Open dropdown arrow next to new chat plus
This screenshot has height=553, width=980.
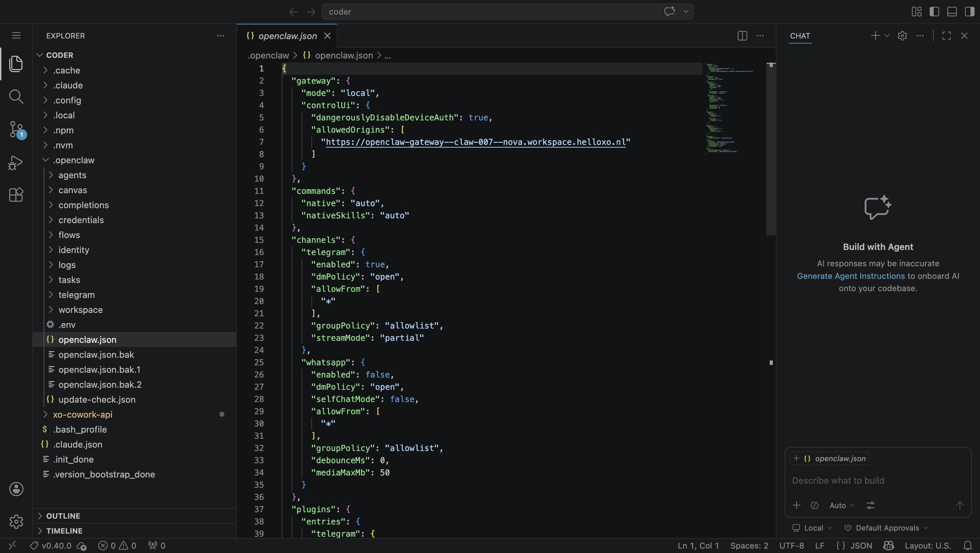[886, 36]
